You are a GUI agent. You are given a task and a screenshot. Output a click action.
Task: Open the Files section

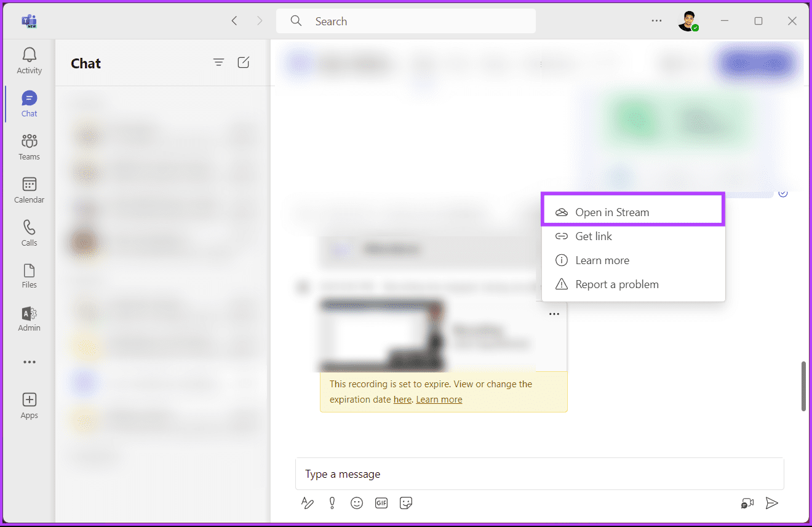click(x=29, y=276)
